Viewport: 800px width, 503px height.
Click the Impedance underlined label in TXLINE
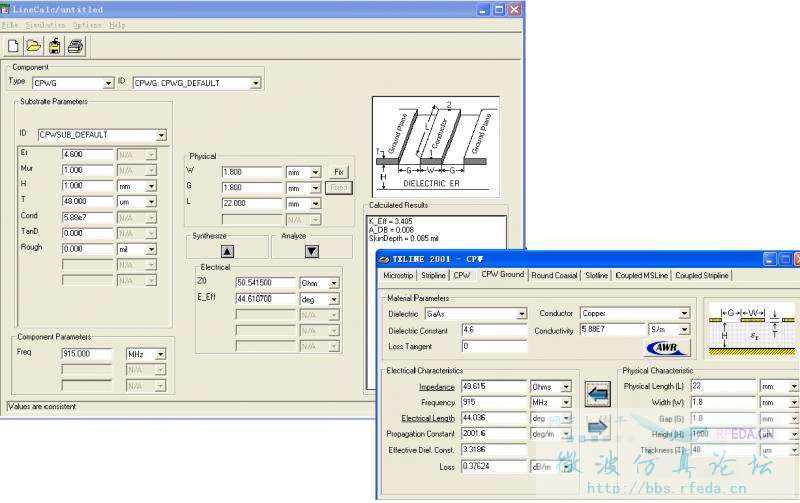(x=437, y=387)
